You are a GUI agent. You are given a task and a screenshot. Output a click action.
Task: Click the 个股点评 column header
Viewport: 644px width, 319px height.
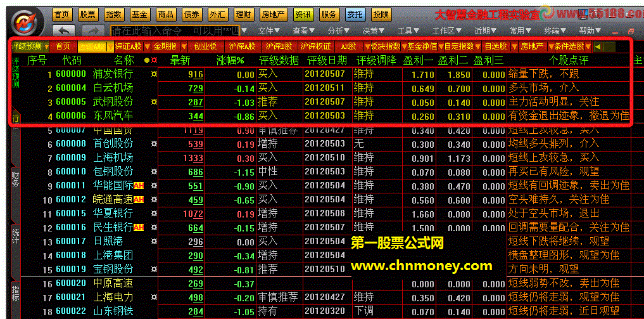(x=569, y=60)
